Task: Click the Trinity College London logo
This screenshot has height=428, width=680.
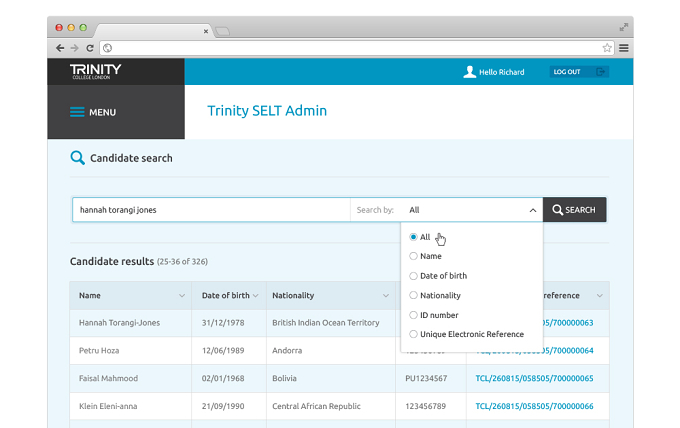Action: [x=95, y=72]
